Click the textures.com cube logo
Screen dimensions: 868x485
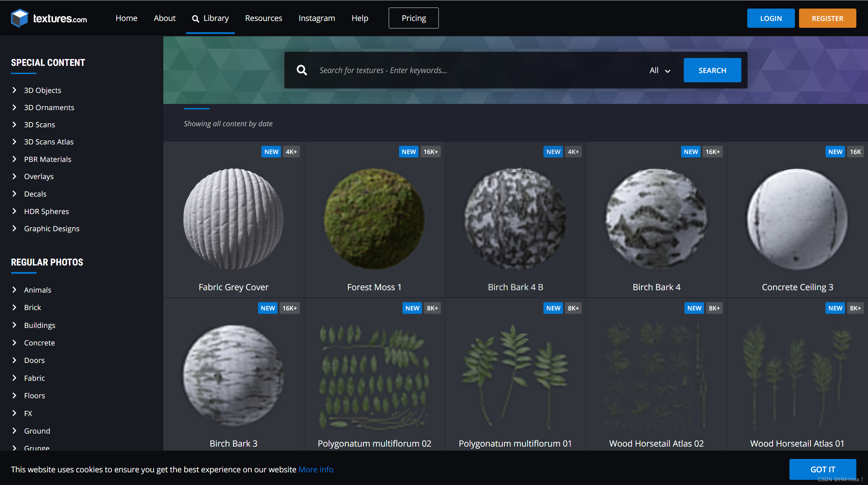(x=20, y=18)
